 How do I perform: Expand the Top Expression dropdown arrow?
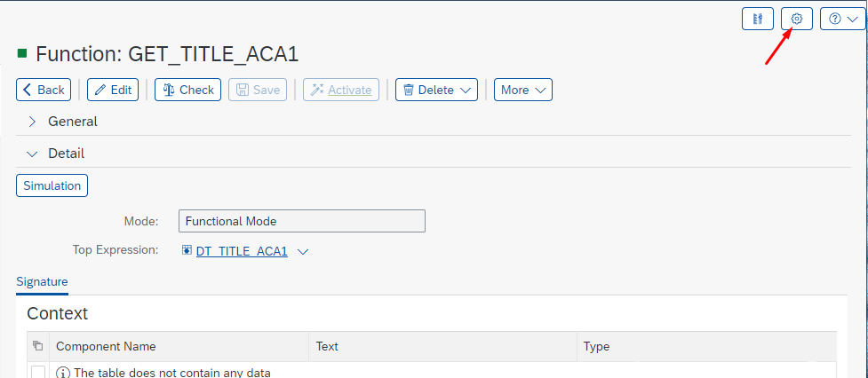[x=303, y=252]
